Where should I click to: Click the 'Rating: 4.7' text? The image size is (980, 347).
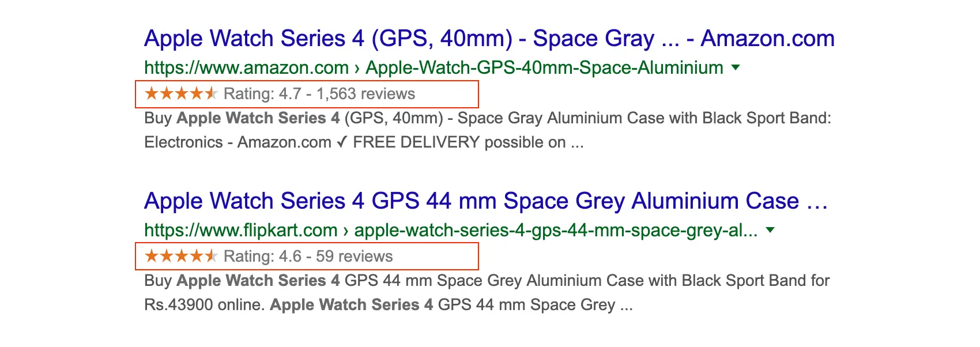click(x=262, y=94)
